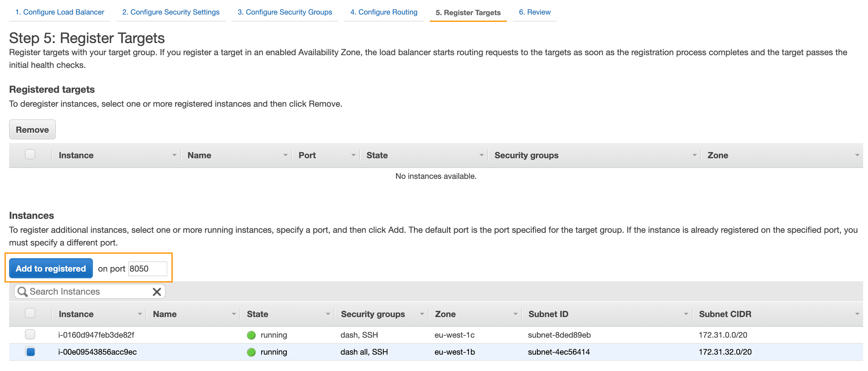Click the Subnet CIDR column header

pyautogui.click(x=725, y=314)
